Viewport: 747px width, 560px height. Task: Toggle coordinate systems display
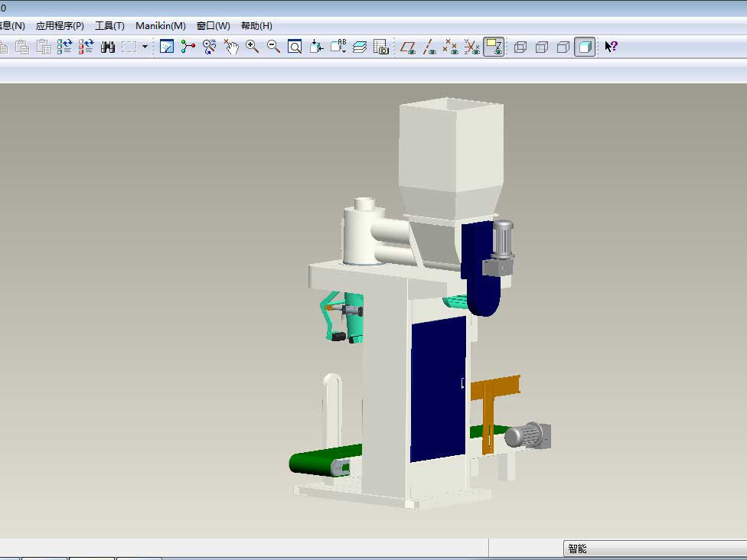pos(473,47)
